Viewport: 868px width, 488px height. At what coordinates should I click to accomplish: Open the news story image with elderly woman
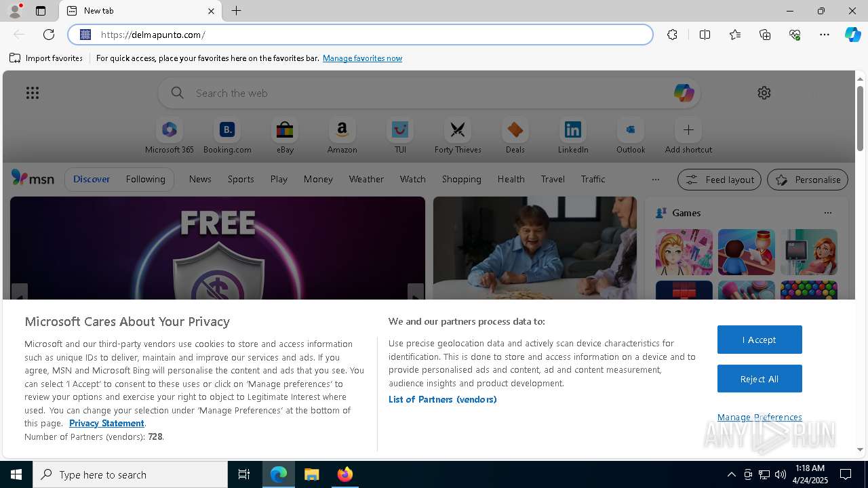(x=535, y=248)
